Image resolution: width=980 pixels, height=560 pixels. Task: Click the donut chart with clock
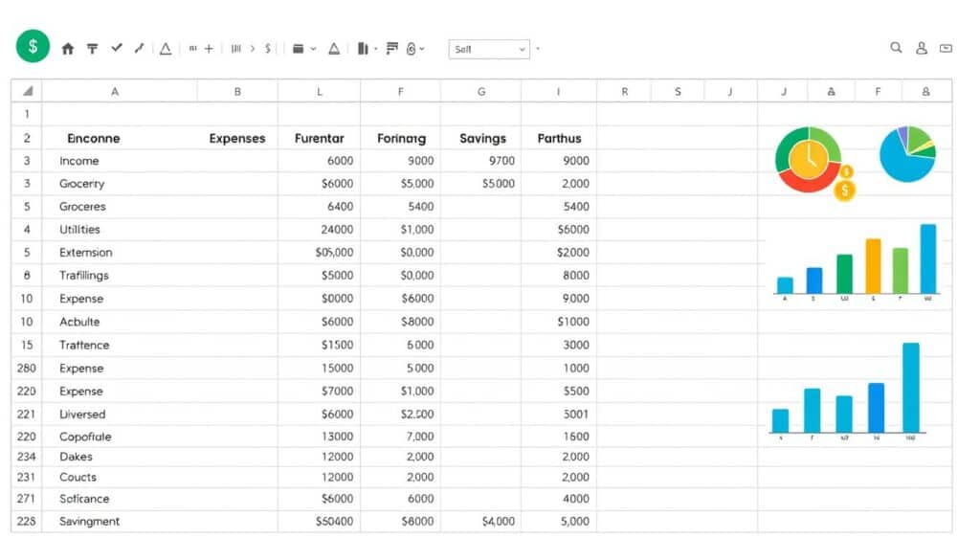[808, 159]
